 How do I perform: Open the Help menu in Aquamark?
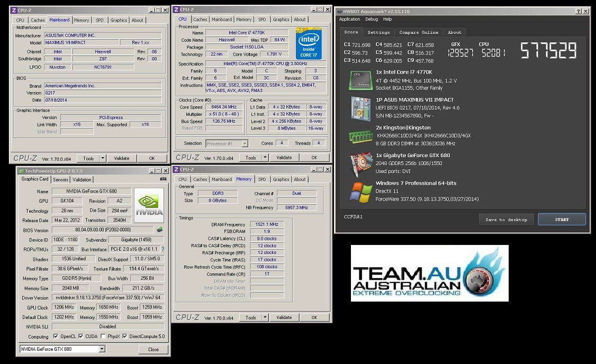point(387,19)
